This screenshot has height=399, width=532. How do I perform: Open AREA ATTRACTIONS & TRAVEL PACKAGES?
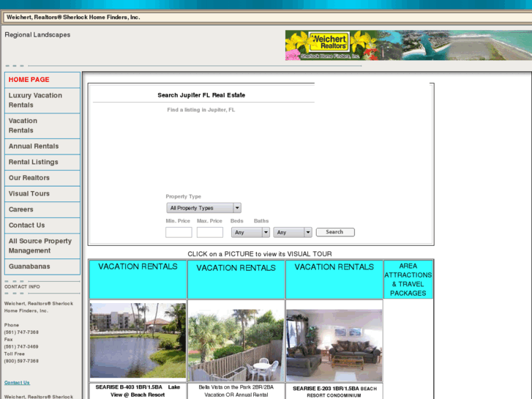(x=408, y=279)
